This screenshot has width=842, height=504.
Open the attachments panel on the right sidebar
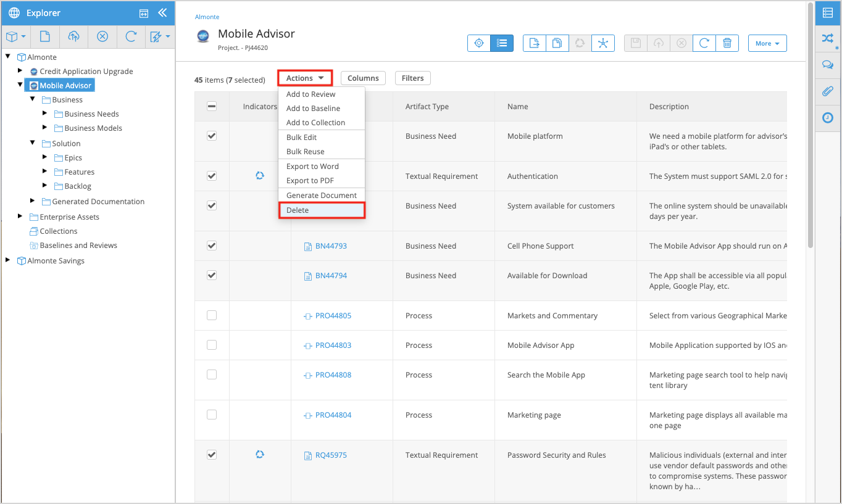tap(828, 92)
